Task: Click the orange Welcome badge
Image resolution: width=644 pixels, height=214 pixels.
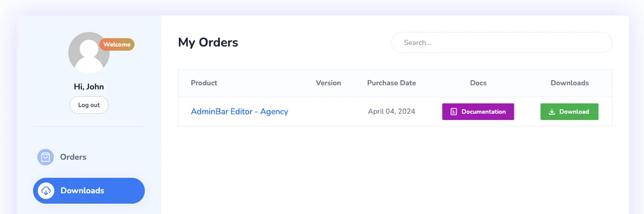Action: point(117,45)
